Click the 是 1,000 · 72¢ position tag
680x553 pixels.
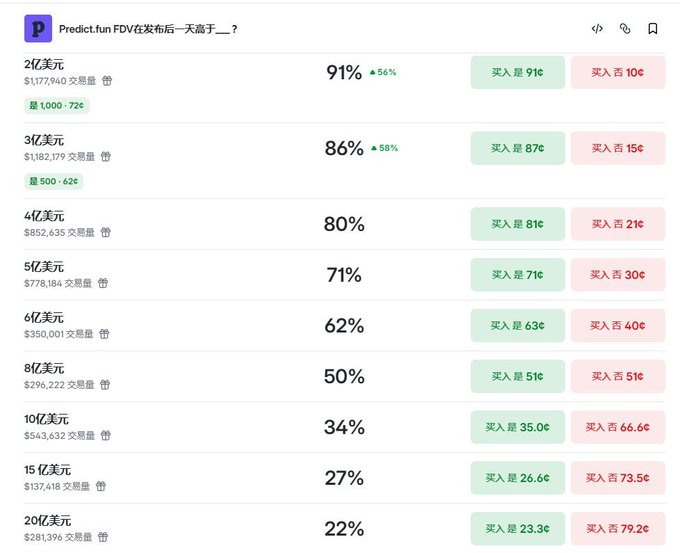click(57, 105)
